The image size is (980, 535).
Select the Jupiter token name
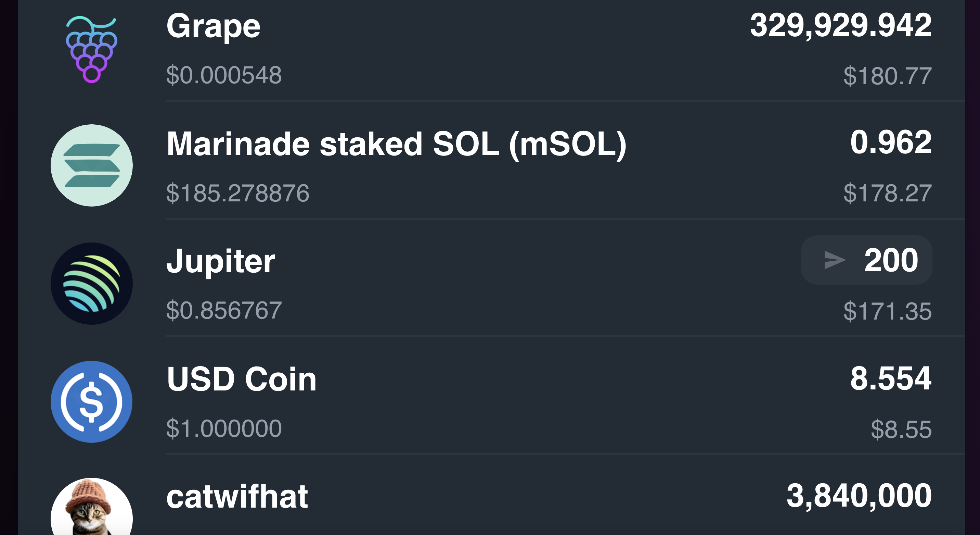point(221,262)
